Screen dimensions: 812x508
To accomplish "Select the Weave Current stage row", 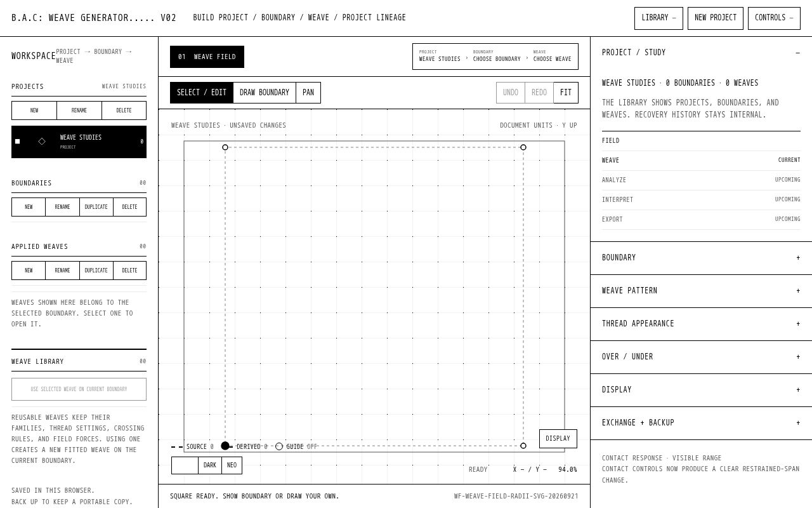I will pyautogui.click(x=701, y=161).
